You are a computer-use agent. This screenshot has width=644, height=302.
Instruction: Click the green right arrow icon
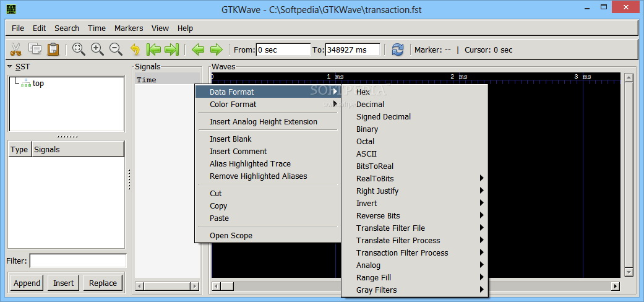216,50
